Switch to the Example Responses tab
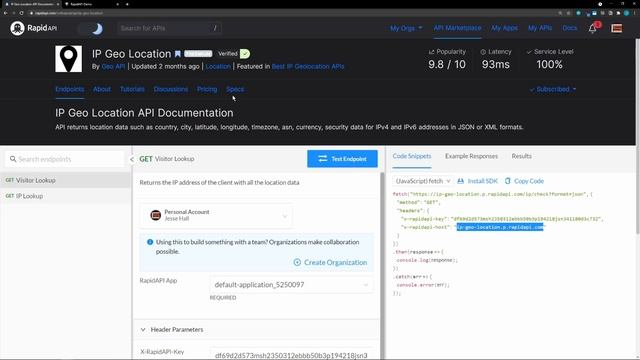 point(471,156)
